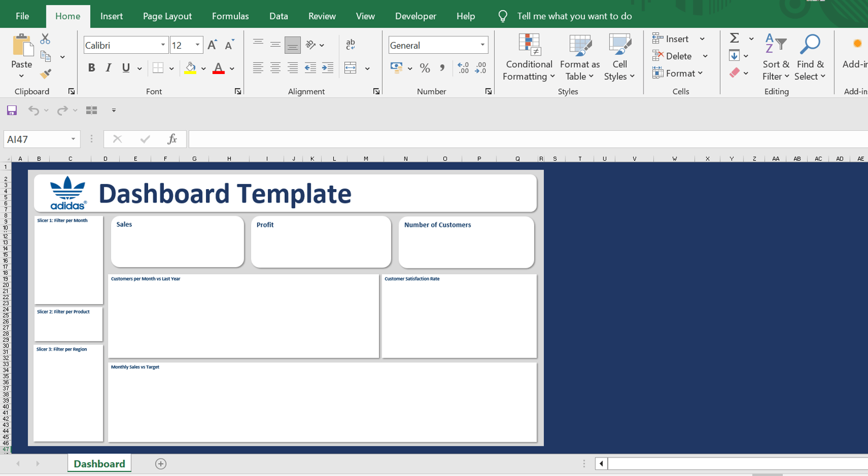Cut selection with the scissors icon
Screen dimensions: 868x476
[x=45, y=39]
